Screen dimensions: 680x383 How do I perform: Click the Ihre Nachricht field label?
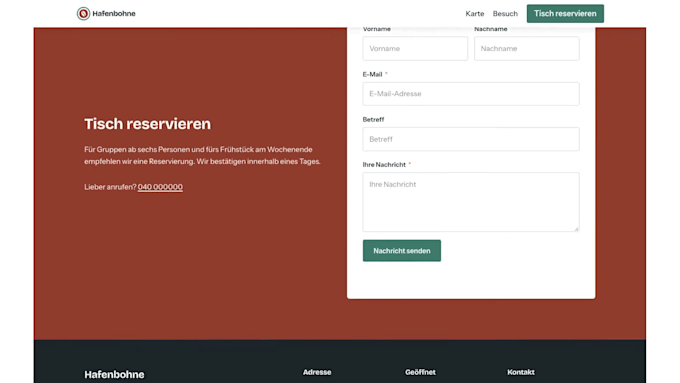point(384,164)
